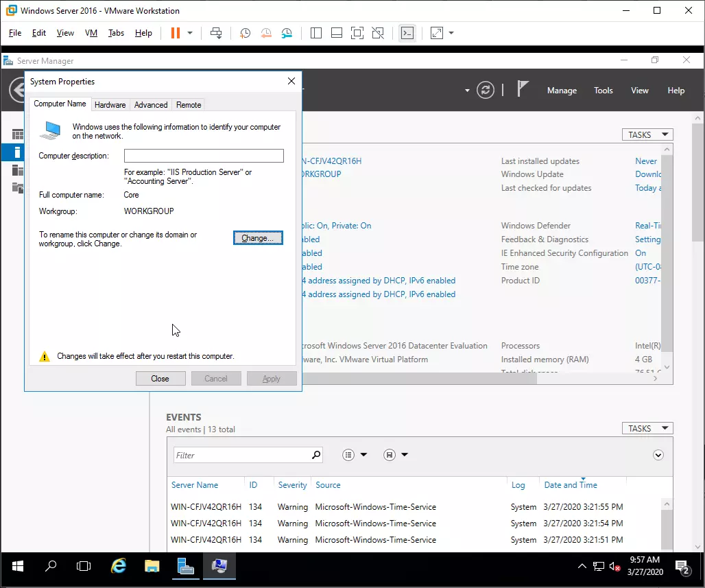The height and width of the screenshot is (588, 705).
Task: Open the VMware File menu
Action: coord(15,33)
